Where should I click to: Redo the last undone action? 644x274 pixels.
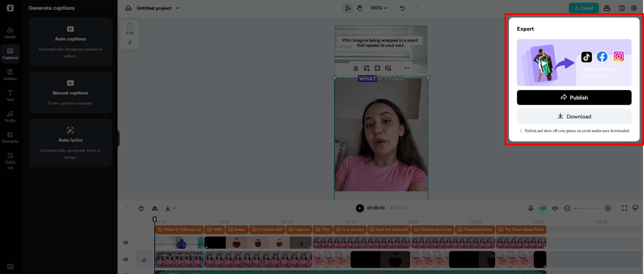pyautogui.click(x=415, y=8)
